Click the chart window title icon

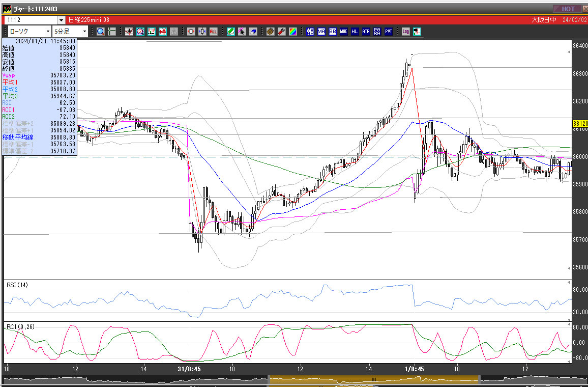click(7, 9)
